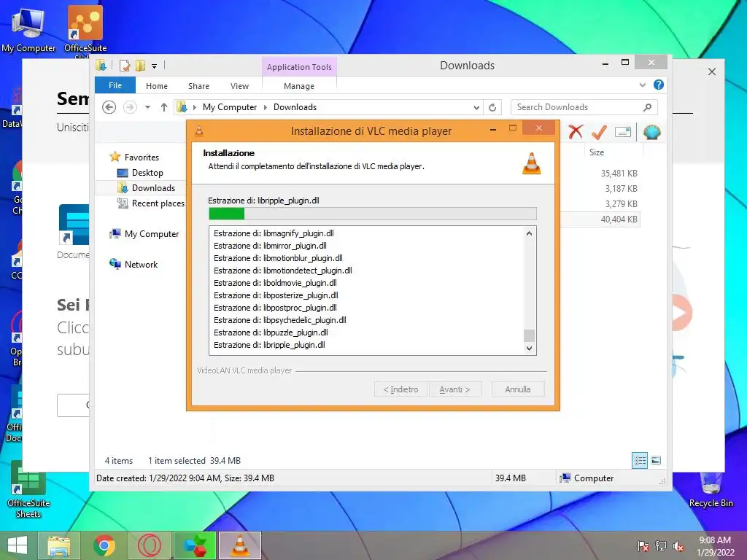The width and height of the screenshot is (747, 560).
Task: Open Google Chrome from the taskbar
Action: tap(104, 545)
